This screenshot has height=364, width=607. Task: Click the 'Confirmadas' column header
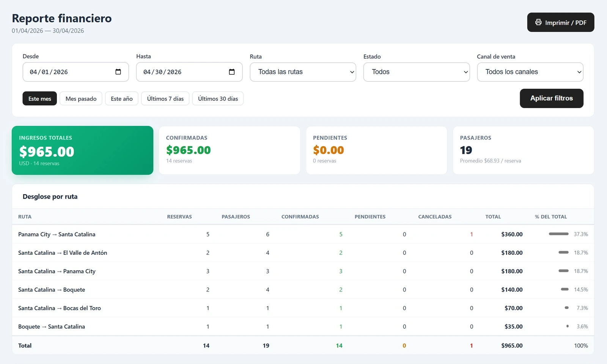pos(300,217)
